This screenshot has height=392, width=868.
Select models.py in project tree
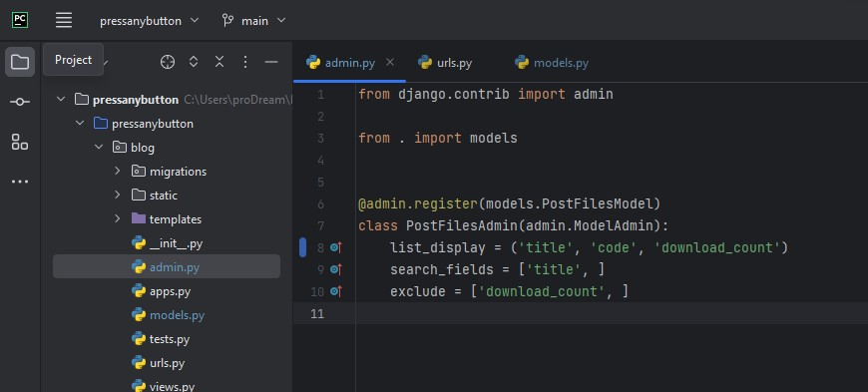pos(178,315)
